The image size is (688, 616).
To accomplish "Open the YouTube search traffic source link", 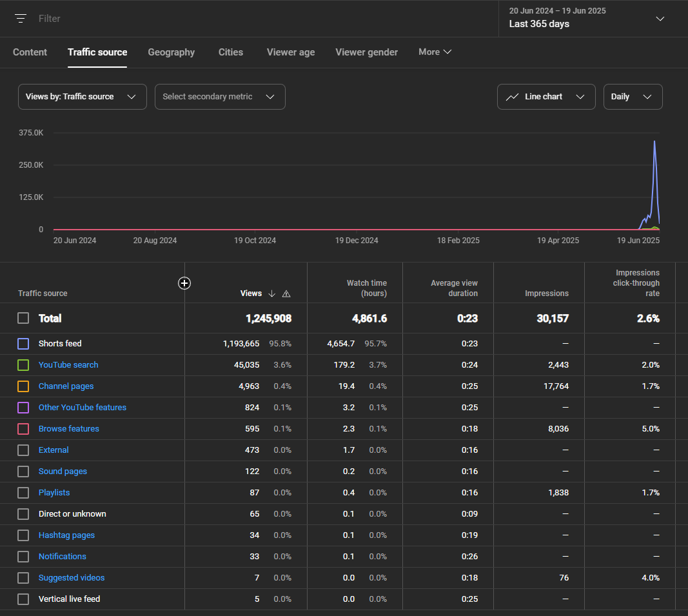I will point(68,365).
